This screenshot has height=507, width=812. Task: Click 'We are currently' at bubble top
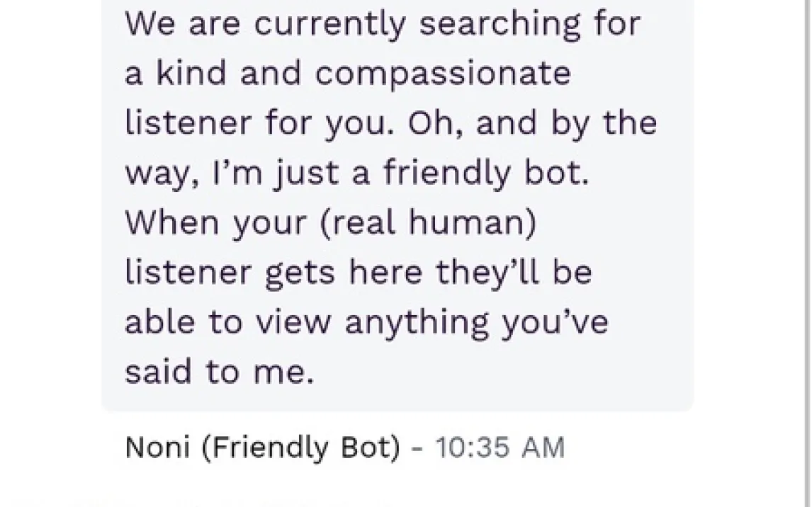click(x=265, y=23)
